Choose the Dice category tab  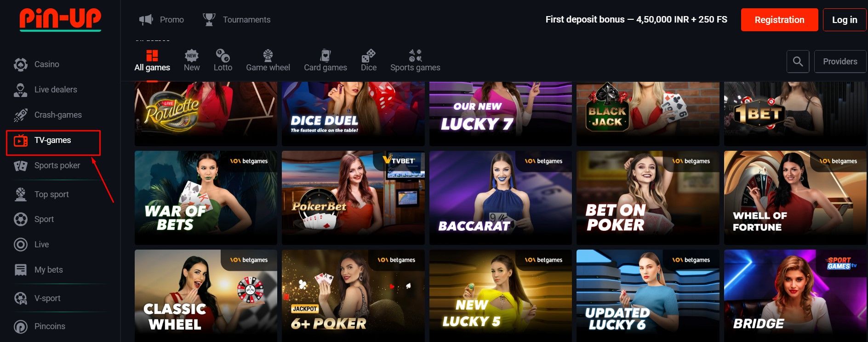[369, 61]
